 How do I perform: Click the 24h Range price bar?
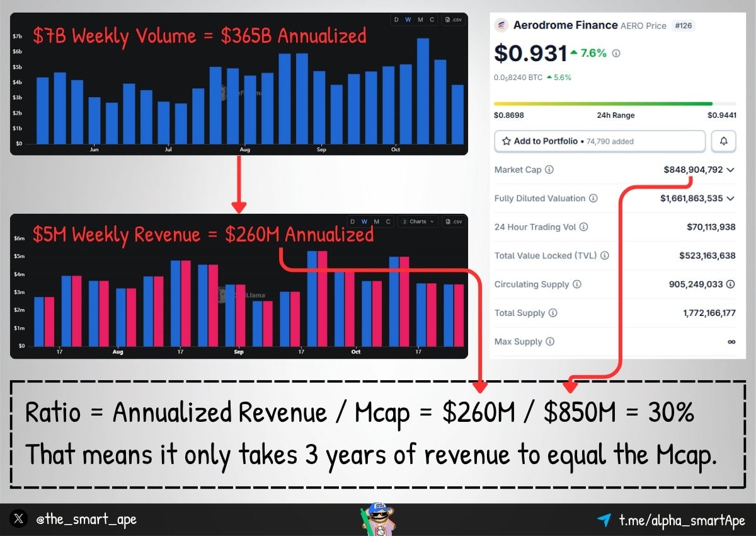614,102
